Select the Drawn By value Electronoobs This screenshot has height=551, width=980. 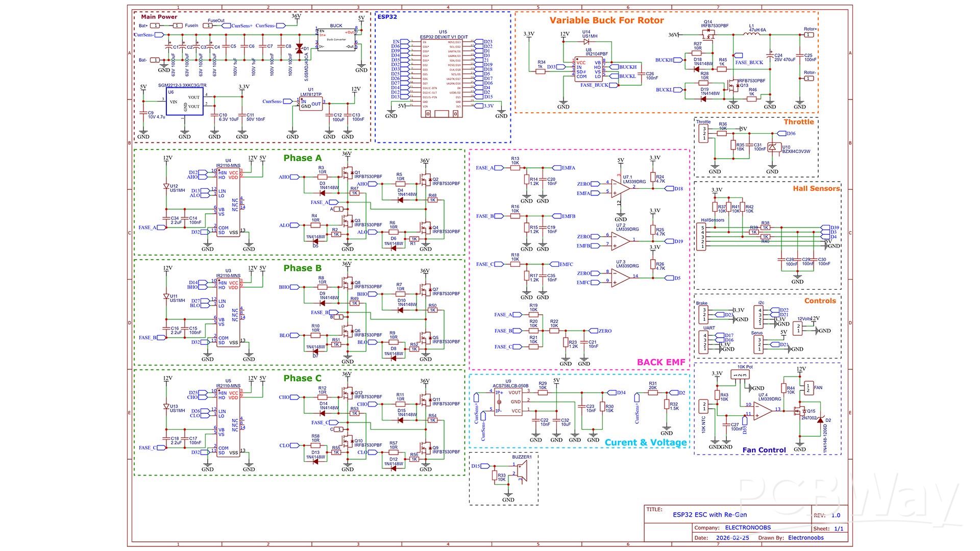[x=805, y=538]
